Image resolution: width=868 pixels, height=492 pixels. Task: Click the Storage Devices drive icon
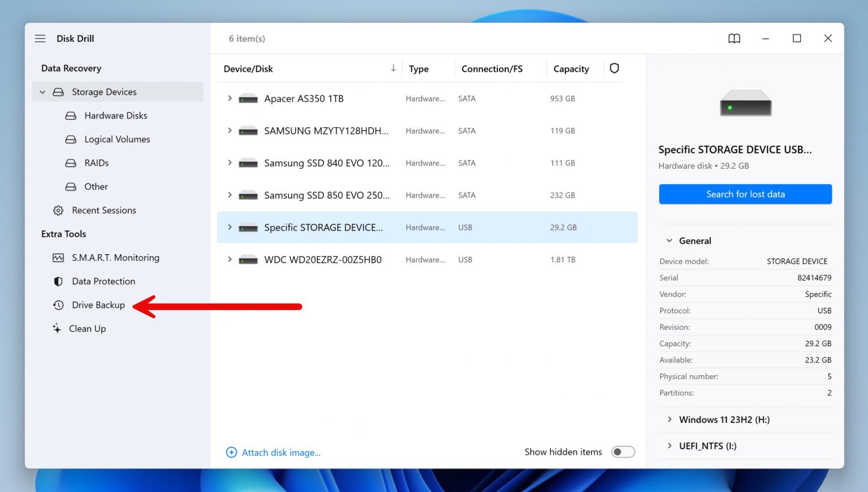58,92
